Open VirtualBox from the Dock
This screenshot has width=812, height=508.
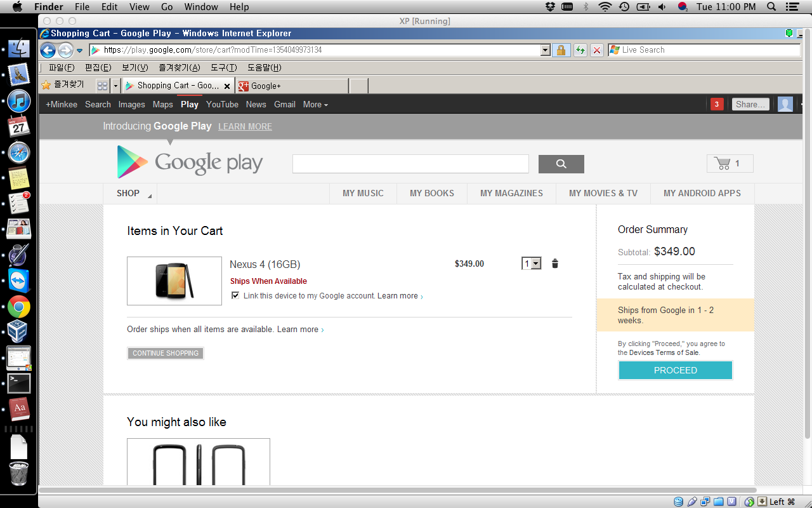18,331
